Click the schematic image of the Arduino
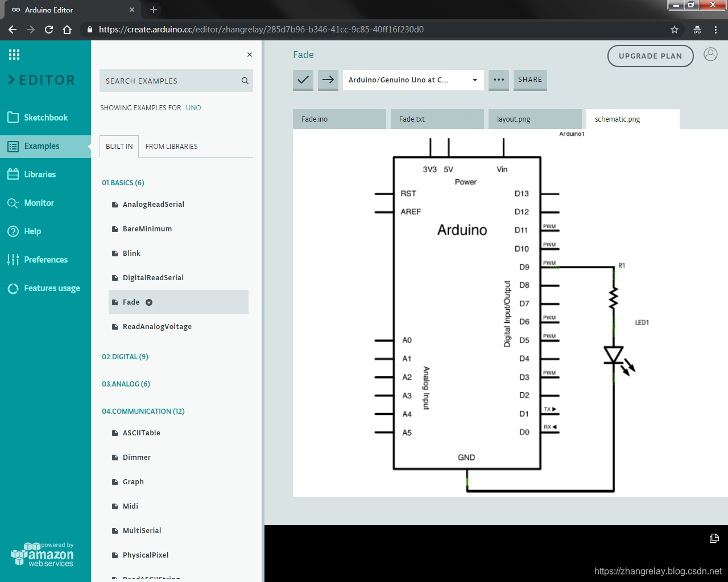The image size is (728, 582). 510,313
